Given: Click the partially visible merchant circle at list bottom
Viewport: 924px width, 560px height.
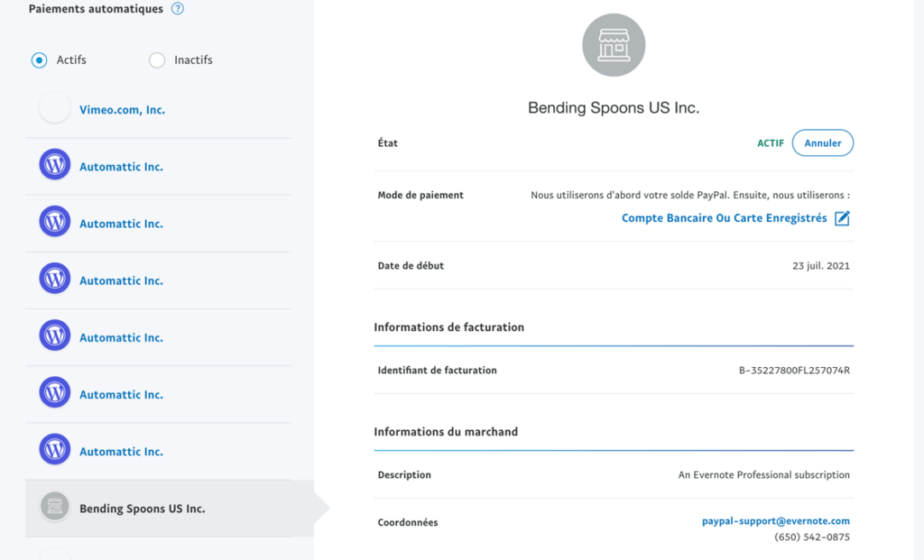Looking at the screenshot, I should point(54,555).
